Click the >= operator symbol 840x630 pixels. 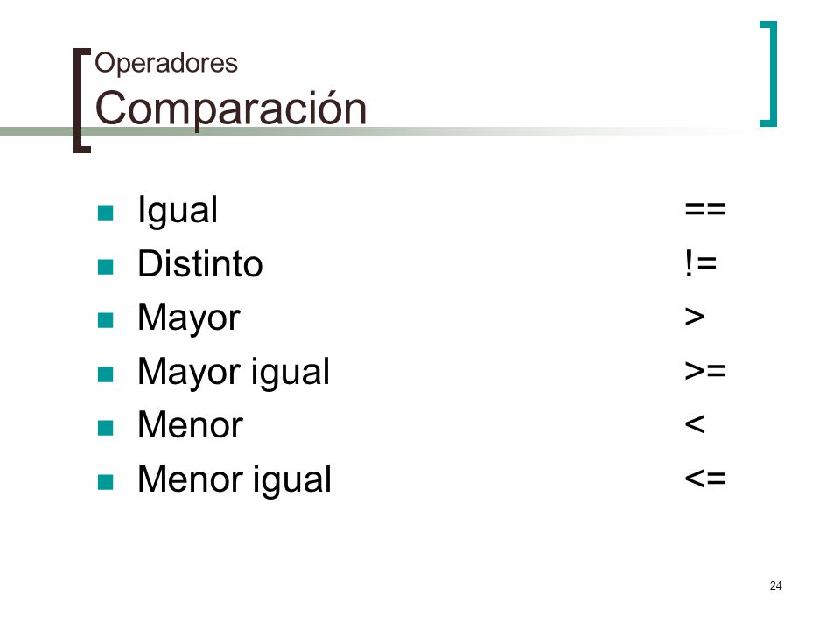(705, 370)
